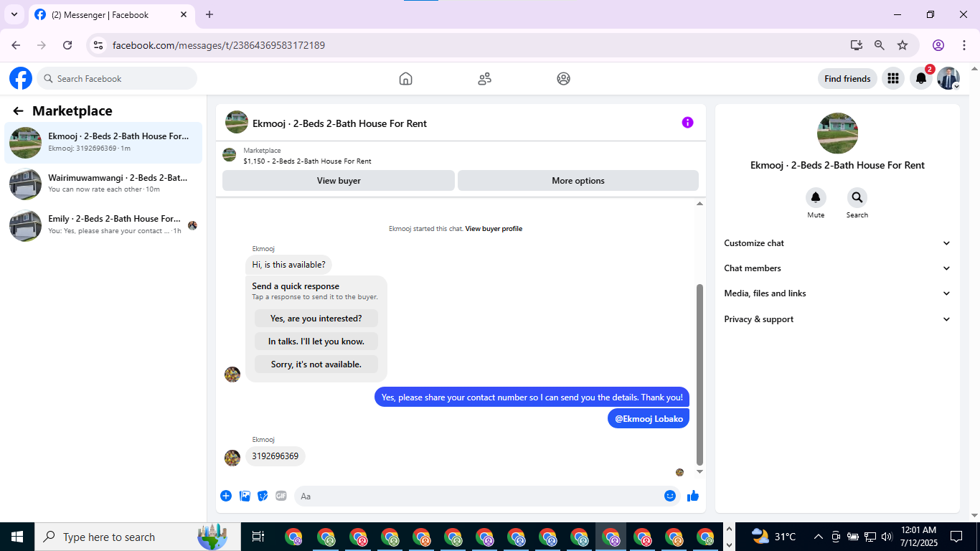Open more actions plus icon in composer
This screenshot has height=551, width=980.
(x=226, y=496)
